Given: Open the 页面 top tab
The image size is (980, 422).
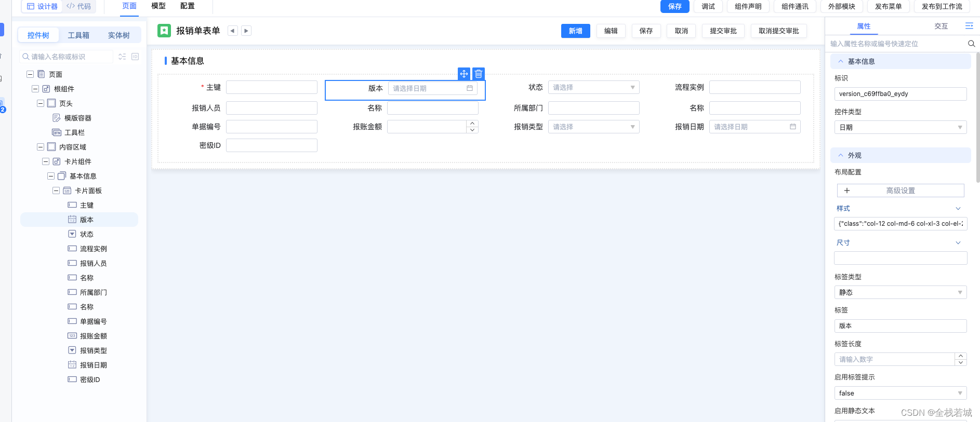Looking at the screenshot, I should pyautogui.click(x=129, y=6).
